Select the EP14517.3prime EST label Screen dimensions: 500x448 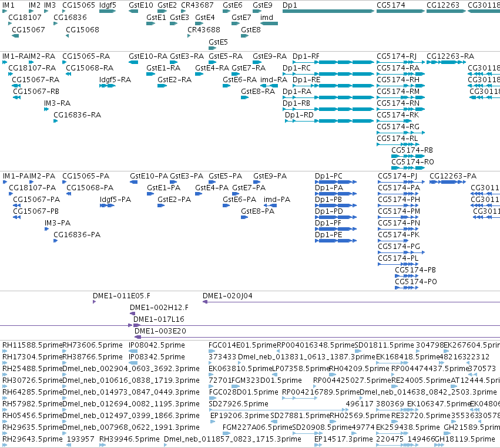[344, 439]
